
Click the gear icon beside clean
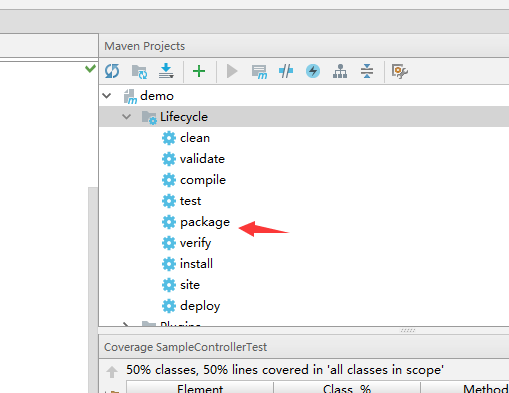(169, 138)
